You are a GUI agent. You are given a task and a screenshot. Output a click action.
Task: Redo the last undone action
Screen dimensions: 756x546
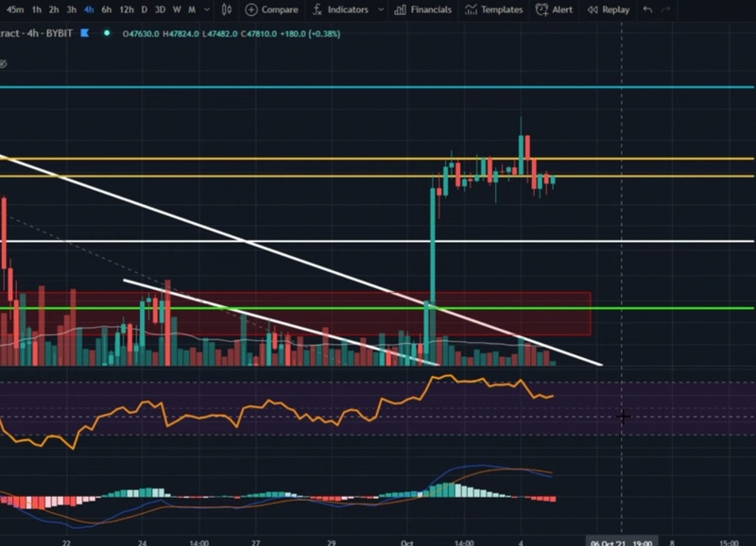666,9
